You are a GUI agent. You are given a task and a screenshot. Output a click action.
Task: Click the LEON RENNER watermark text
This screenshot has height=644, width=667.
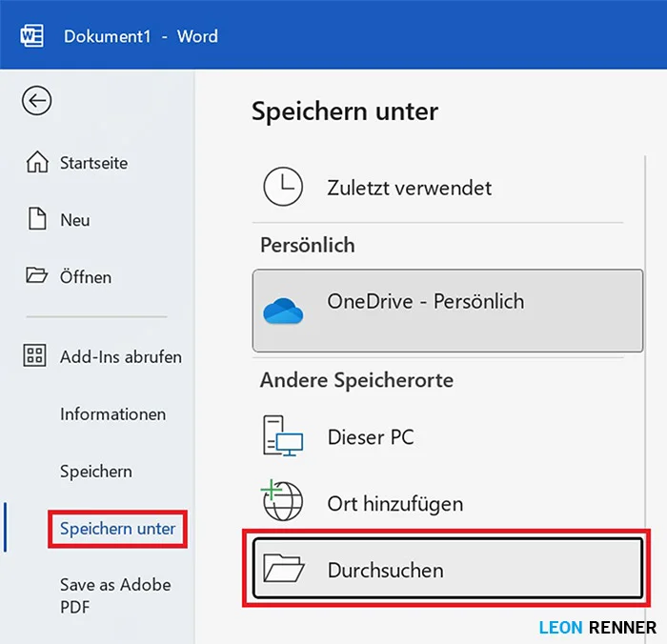coord(596,627)
